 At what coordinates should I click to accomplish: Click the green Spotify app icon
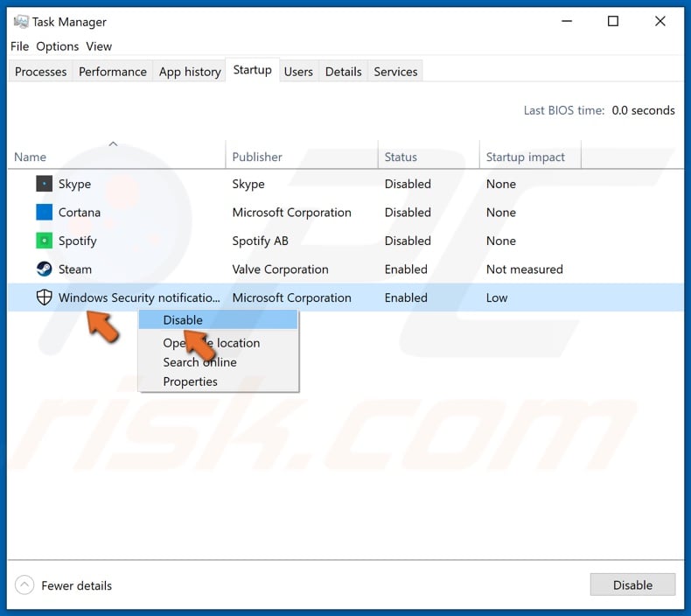[x=44, y=241]
